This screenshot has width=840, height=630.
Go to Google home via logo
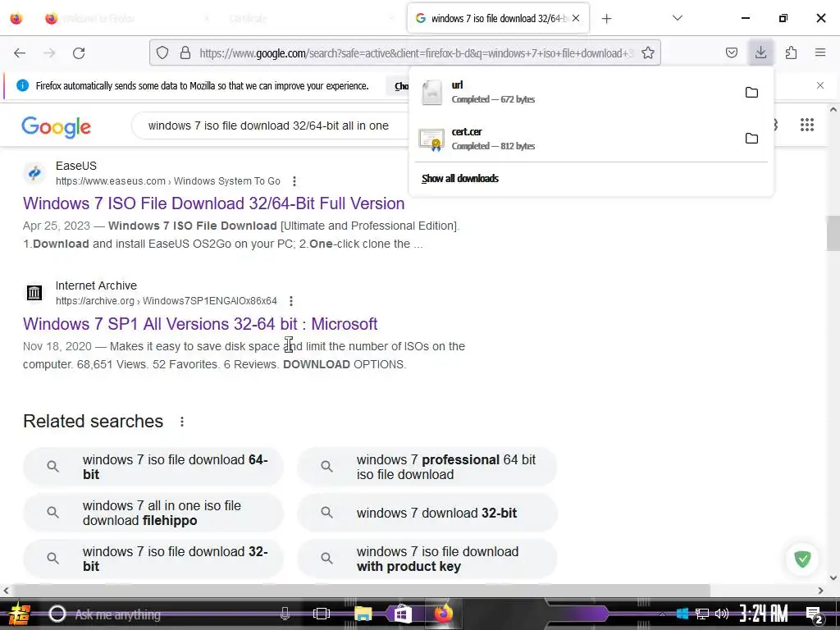57,127
